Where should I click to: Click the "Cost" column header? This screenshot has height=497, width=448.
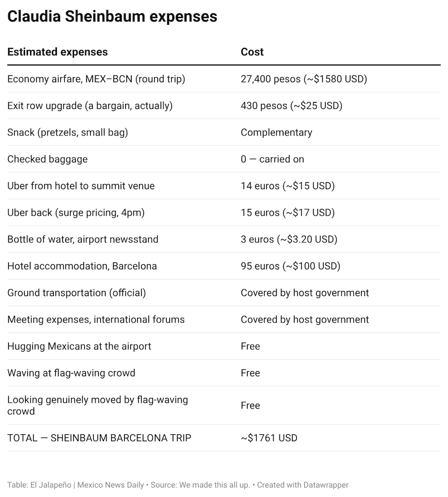click(252, 52)
